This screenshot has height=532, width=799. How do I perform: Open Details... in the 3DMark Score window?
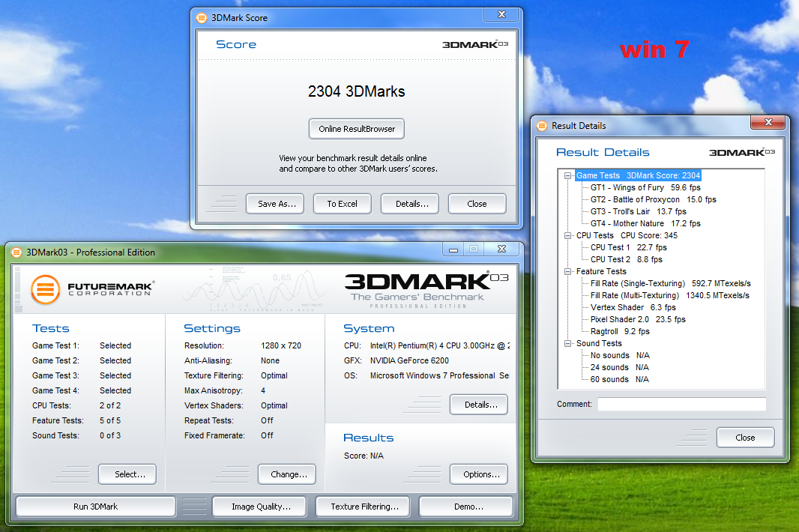410,204
